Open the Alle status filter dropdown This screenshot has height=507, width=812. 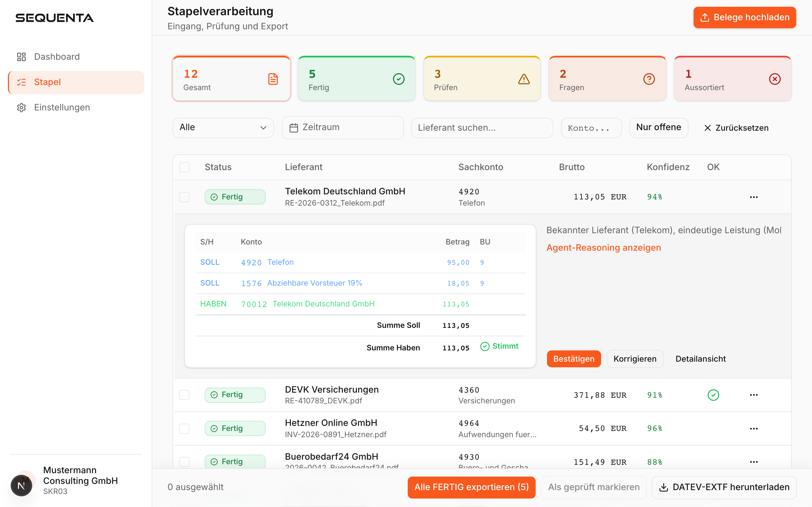[x=223, y=127]
